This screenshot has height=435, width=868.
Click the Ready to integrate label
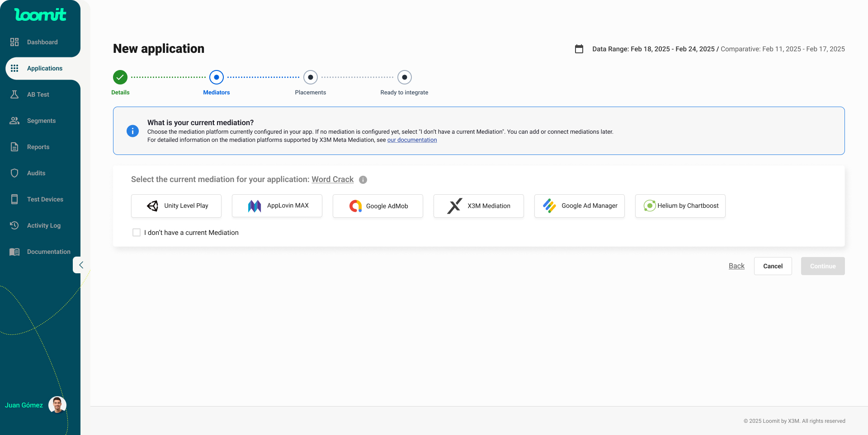coord(404,93)
